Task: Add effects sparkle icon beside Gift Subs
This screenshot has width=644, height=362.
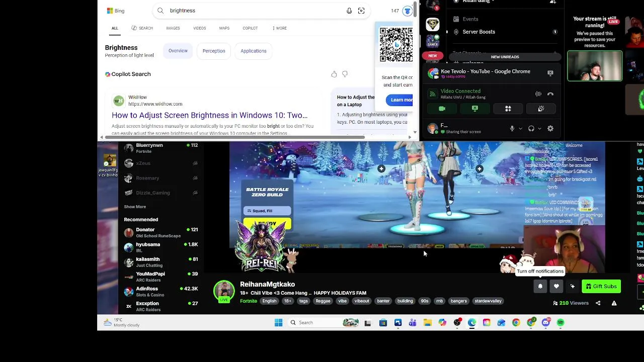Action: pos(572,287)
